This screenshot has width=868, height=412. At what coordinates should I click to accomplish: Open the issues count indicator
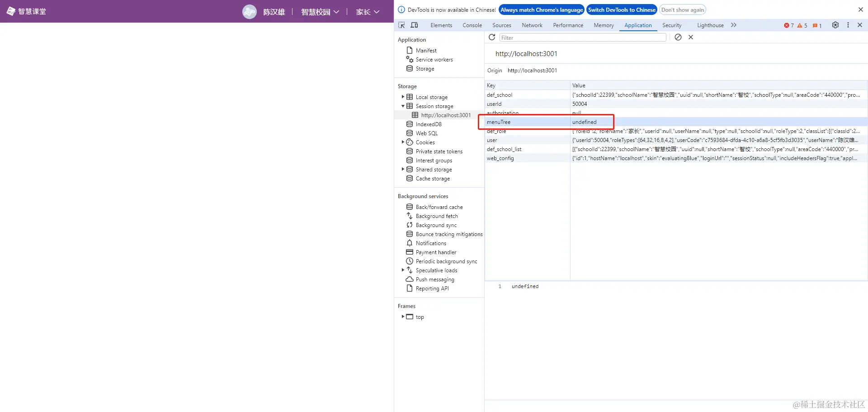(817, 25)
